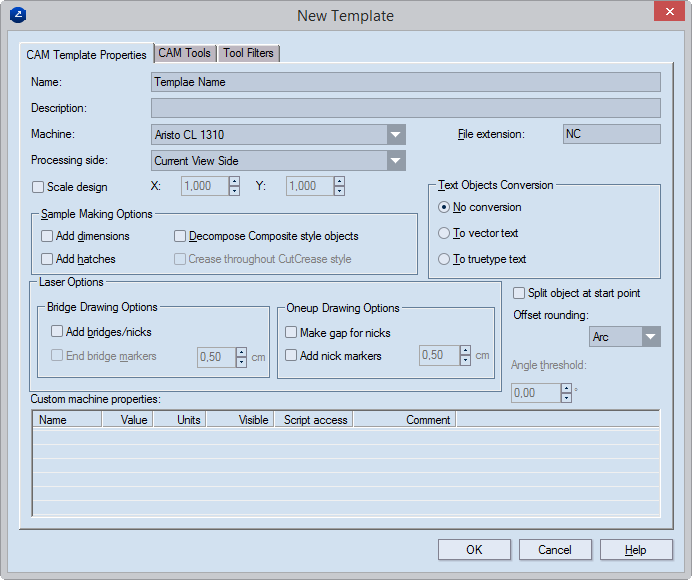Click the Cancel button

555,550
